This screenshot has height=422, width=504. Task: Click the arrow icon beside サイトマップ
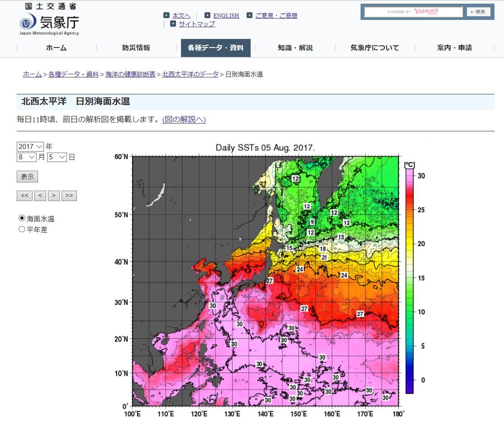click(x=173, y=24)
